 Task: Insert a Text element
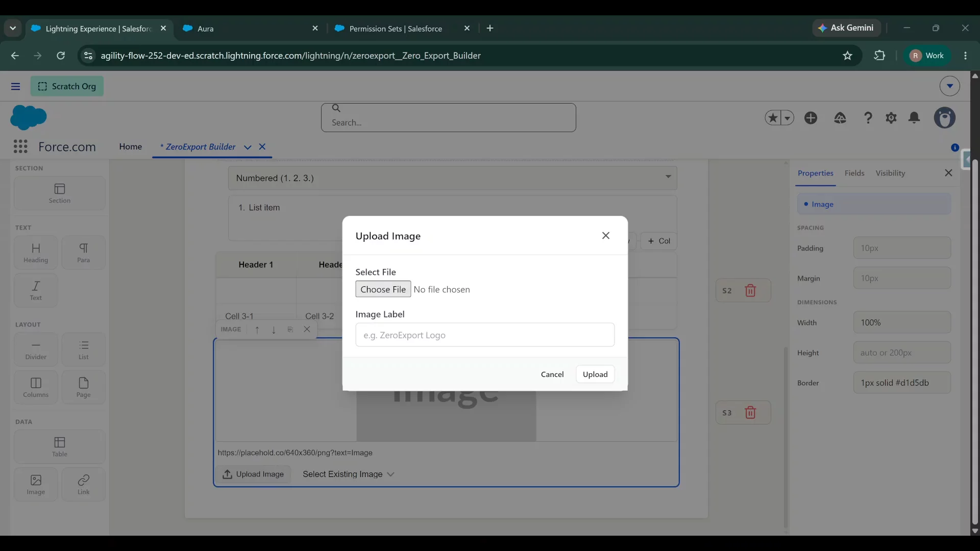coord(36,290)
